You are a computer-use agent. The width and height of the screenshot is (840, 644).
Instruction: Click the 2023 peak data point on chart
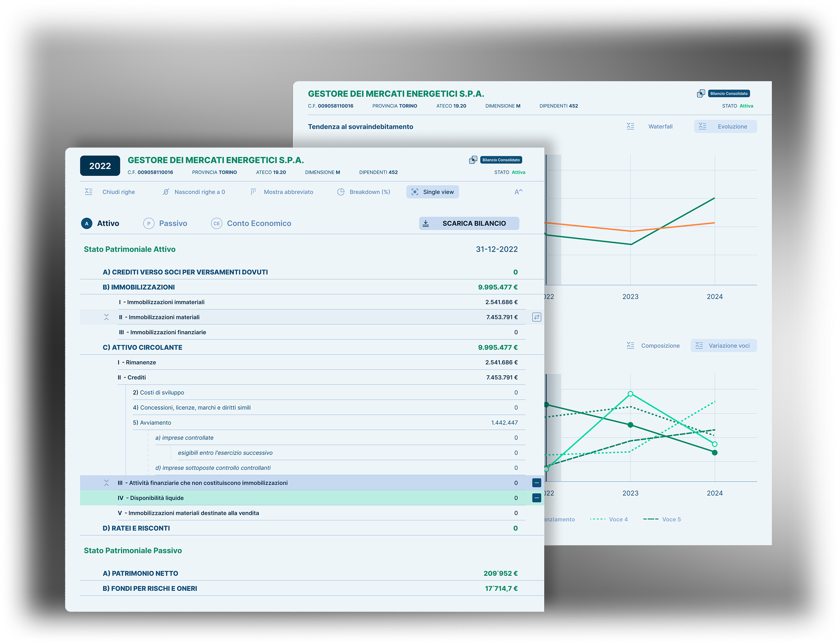click(x=630, y=394)
